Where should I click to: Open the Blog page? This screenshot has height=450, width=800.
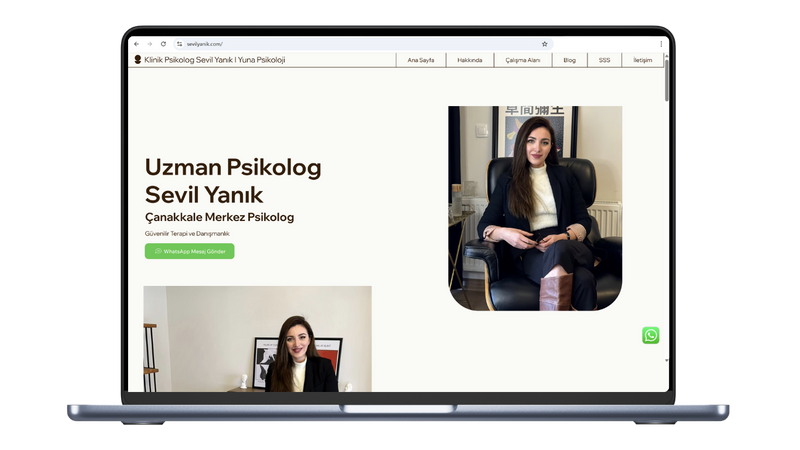coord(569,60)
